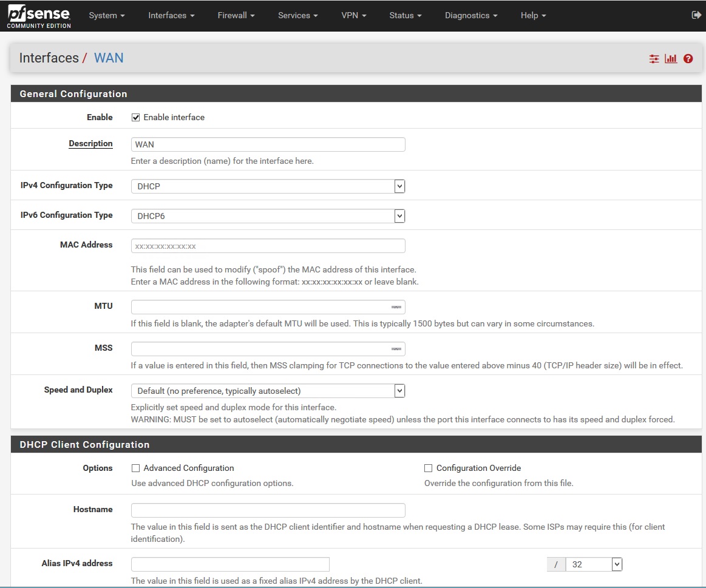The image size is (706, 588).
Task: Open the red help question icon
Action: tap(688, 58)
